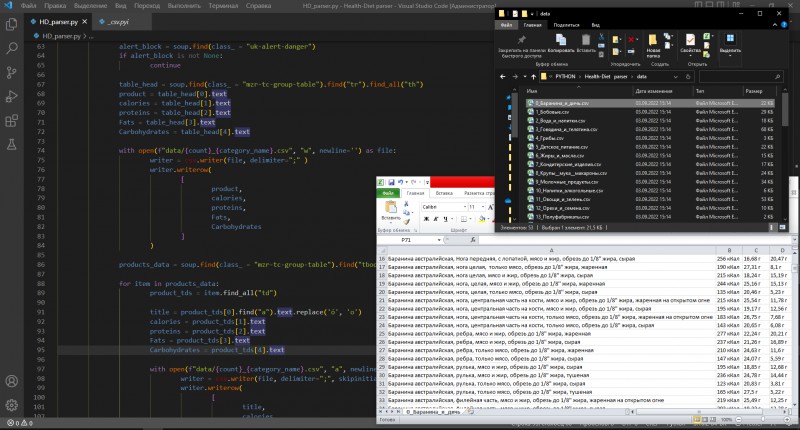Switch to details view icon in File Explorer status bar

tap(771, 227)
